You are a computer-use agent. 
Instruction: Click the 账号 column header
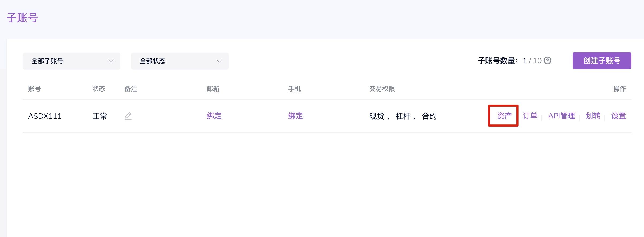tap(34, 89)
